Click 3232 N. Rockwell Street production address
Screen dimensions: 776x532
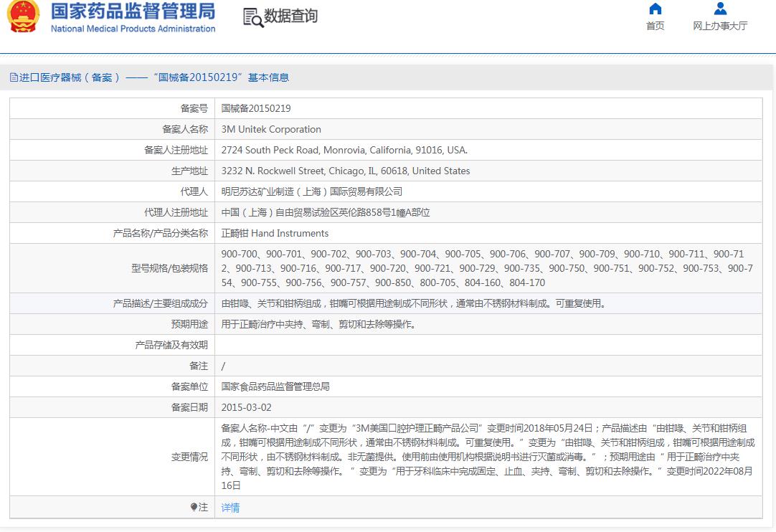click(x=346, y=171)
